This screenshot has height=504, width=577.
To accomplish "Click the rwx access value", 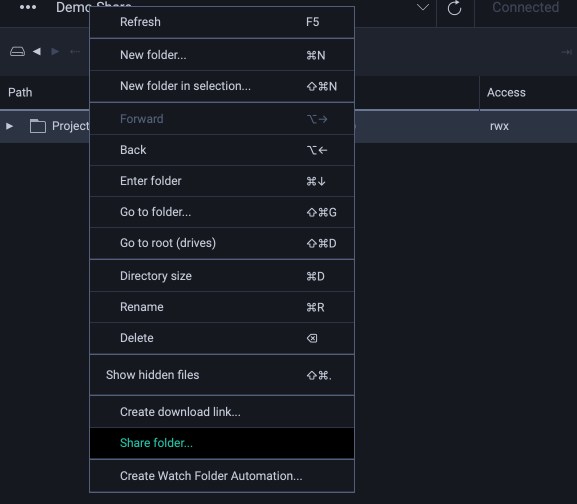I will pyautogui.click(x=499, y=126).
